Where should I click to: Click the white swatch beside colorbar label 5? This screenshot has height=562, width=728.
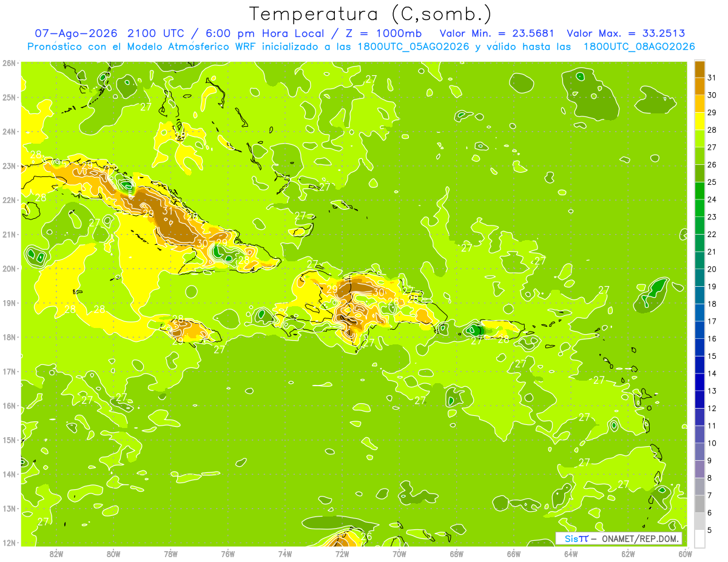(699, 538)
